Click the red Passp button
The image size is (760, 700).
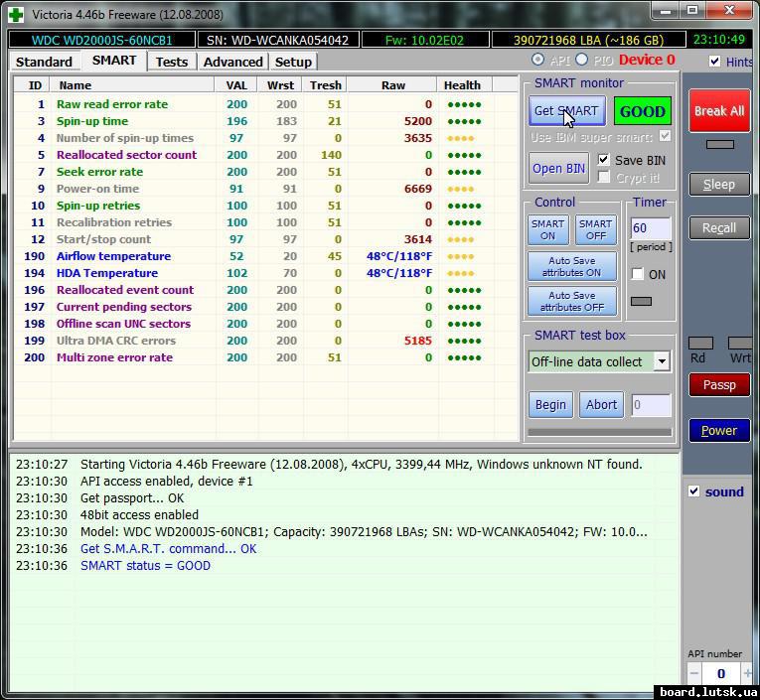(x=719, y=385)
